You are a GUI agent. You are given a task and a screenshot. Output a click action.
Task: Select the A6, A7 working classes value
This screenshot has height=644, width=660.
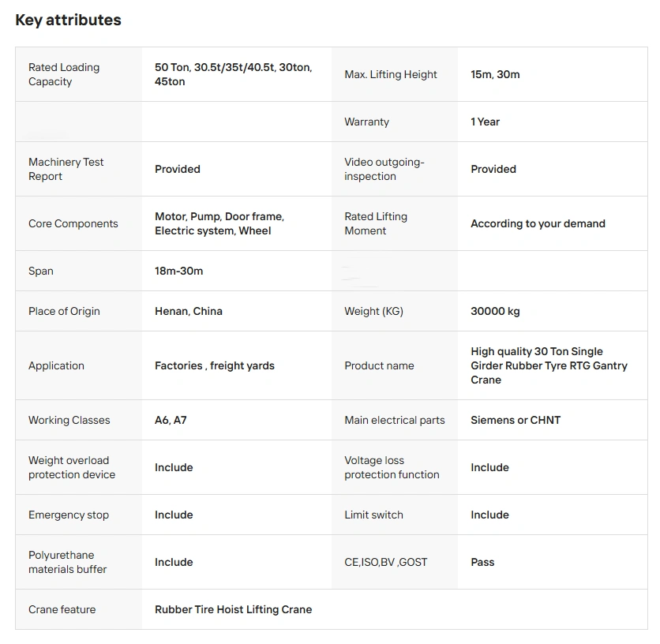171,420
